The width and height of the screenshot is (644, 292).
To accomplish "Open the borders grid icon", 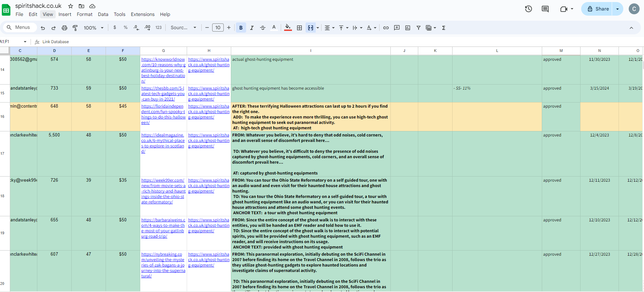I will (299, 28).
